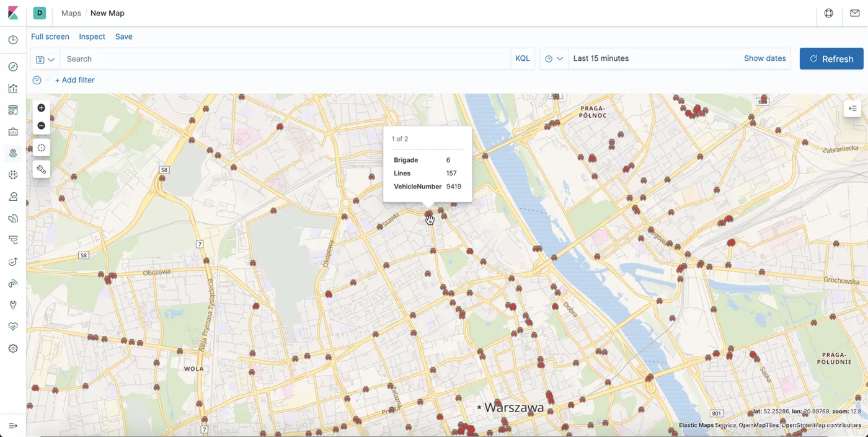Open Infrastructure app from the sidebar
This screenshot has height=437, width=868.
tap(13, 196)
